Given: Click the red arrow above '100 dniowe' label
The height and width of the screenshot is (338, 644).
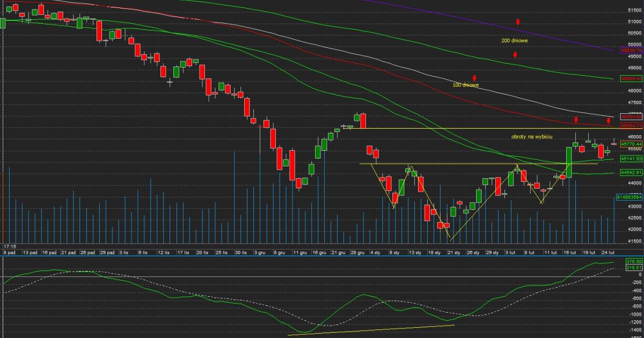Looking at the screenshot, I should 474,78.
